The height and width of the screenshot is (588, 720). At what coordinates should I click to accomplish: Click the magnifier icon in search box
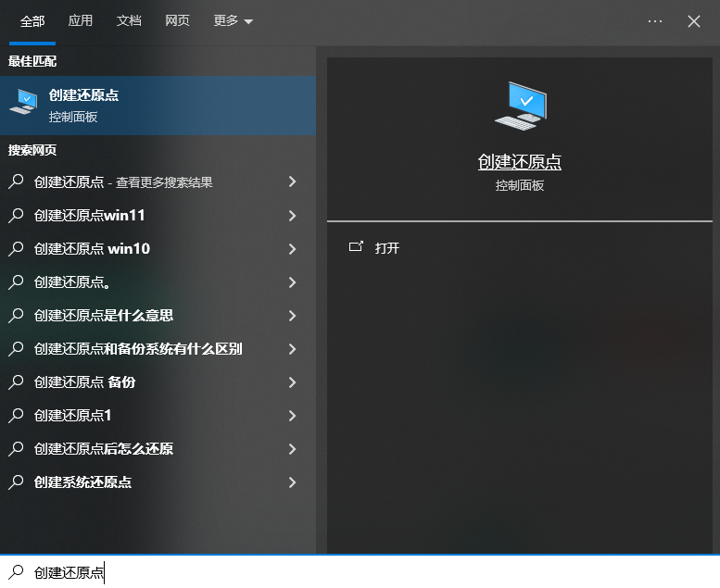pyautogui.click(x=16, y=572)
